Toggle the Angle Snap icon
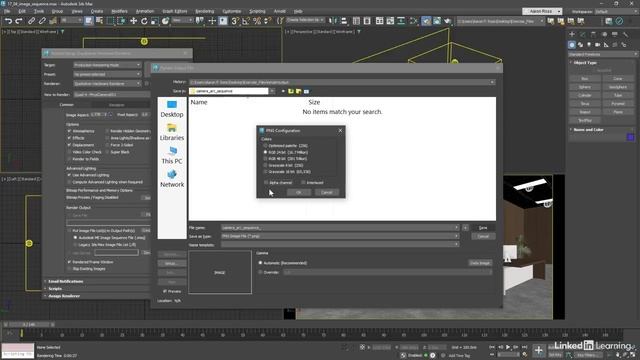Viewport: 640px width, 360px height. tap(246, 21)
